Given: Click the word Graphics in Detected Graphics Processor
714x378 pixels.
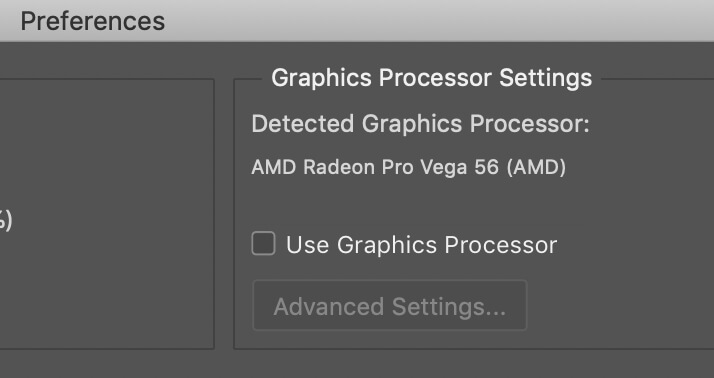Looking at the screenshot, I should 412,123.
